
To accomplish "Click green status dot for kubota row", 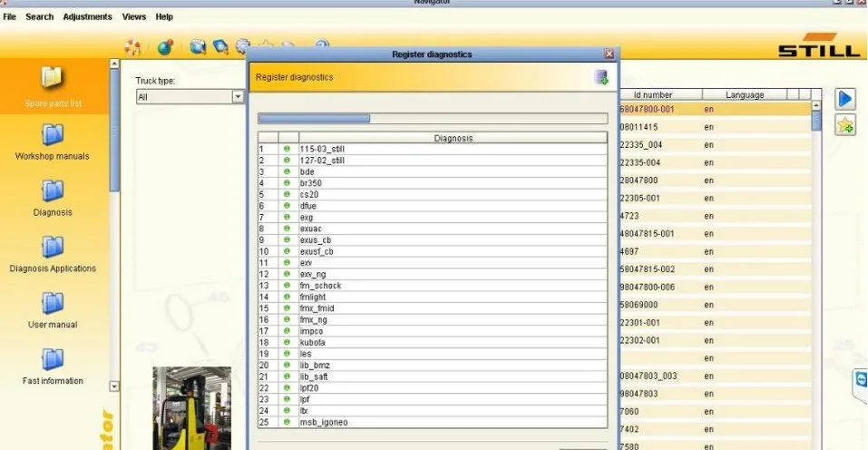I will tap(287, 342).
